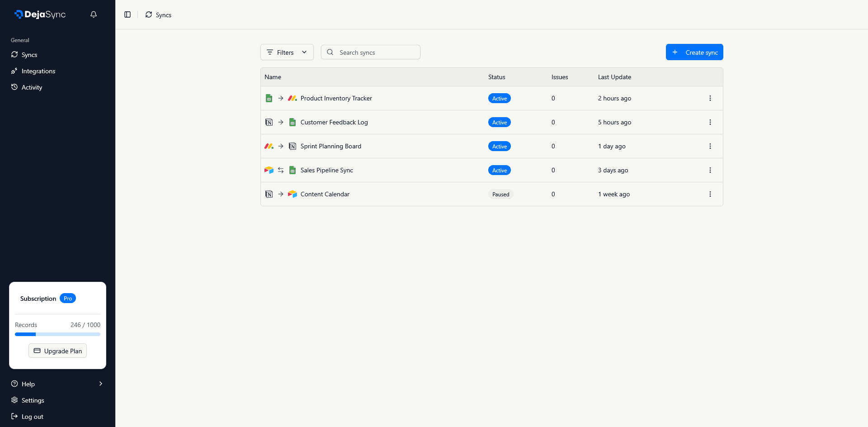The height and width of the screenshot is (427, 868).
Task: Click the bidirectional sync arrows on Sales Pipeline Sync
Action: [281, 170]
